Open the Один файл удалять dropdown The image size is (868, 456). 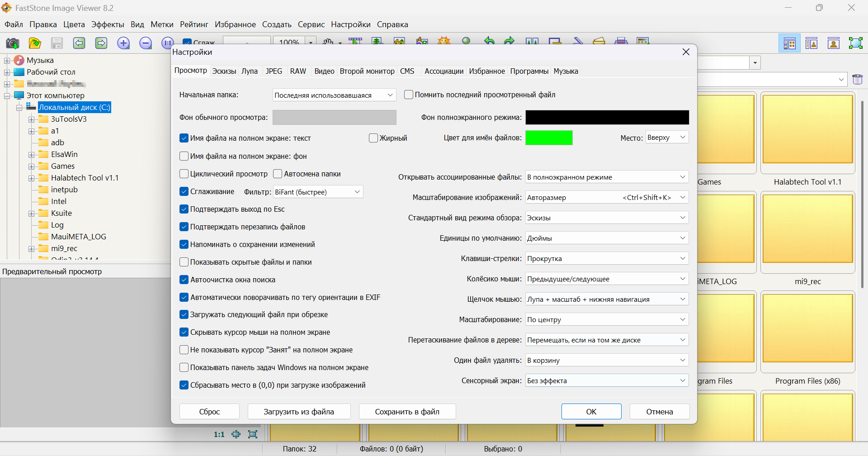pyautogui.click(x=607, y=360)
